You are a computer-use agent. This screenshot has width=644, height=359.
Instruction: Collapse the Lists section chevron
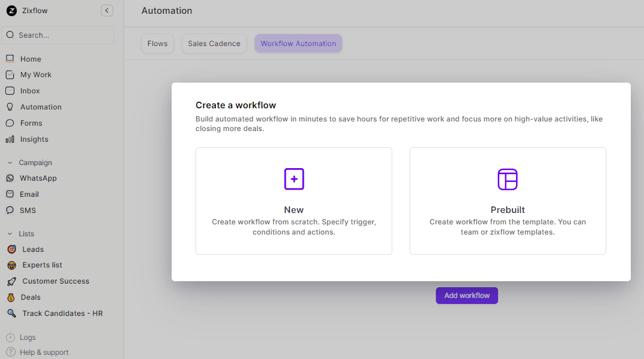coord(10,234)
